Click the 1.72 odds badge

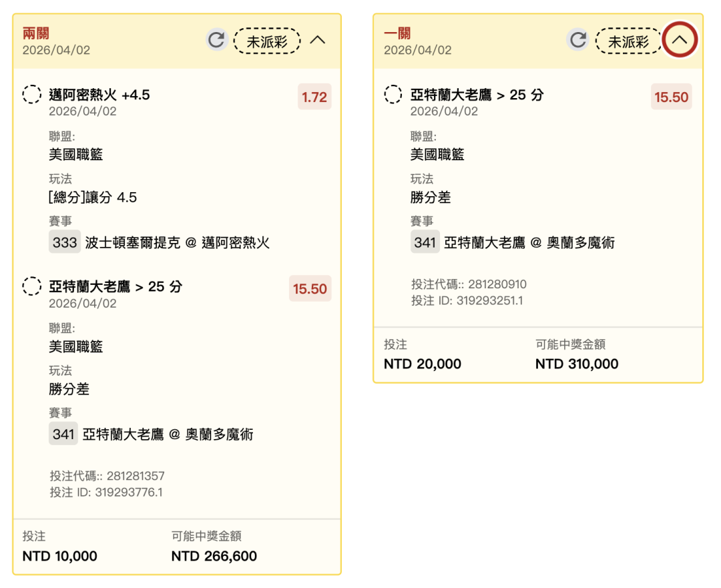click(314, 97)
